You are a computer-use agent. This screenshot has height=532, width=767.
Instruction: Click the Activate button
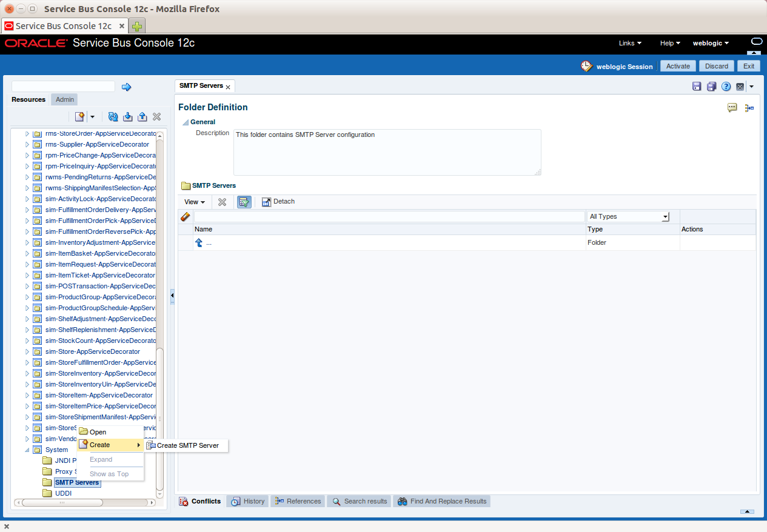[678, 66]
